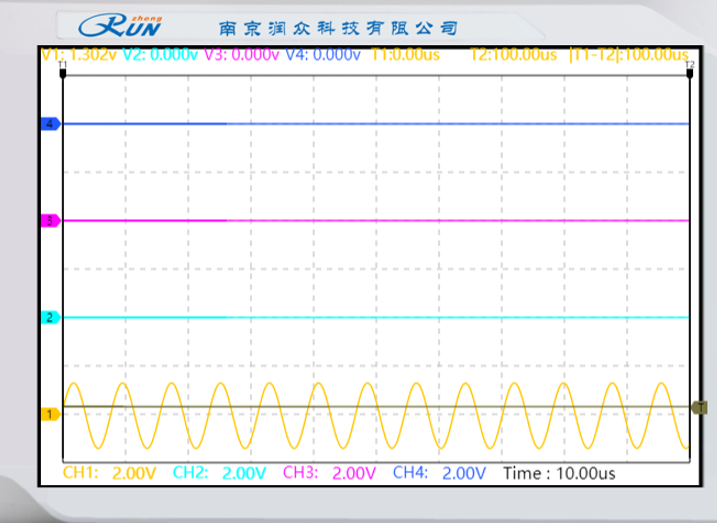717x523 pixels.
Task: Select the CH2 2.00V scale label
Action: tap(220, 473)
